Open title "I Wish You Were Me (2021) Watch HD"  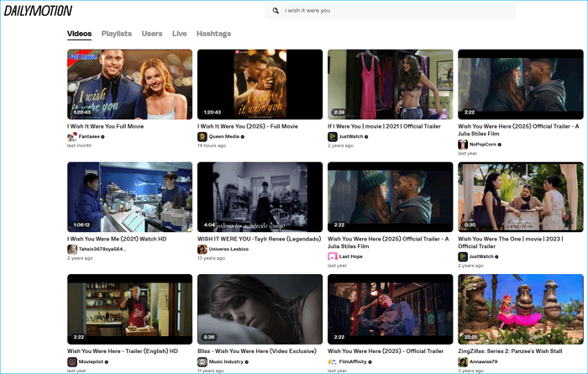[x=117, y=239]
